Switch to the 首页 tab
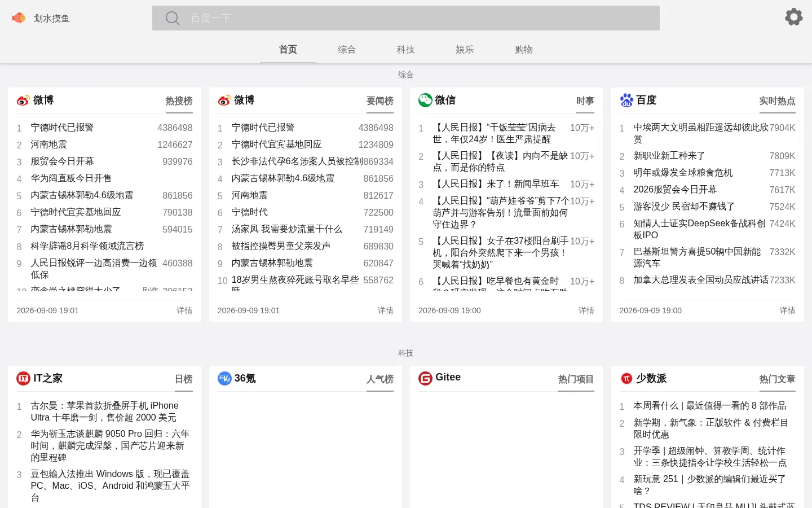 288,50
